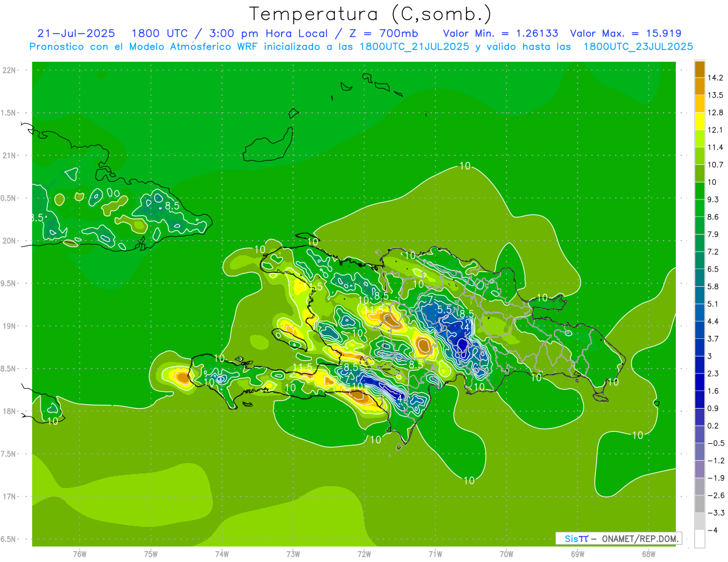The width and height of the screenshot is (728, 562).
Task: Click the "Valor Max. = 15.919" text
Action: [625, 33]
